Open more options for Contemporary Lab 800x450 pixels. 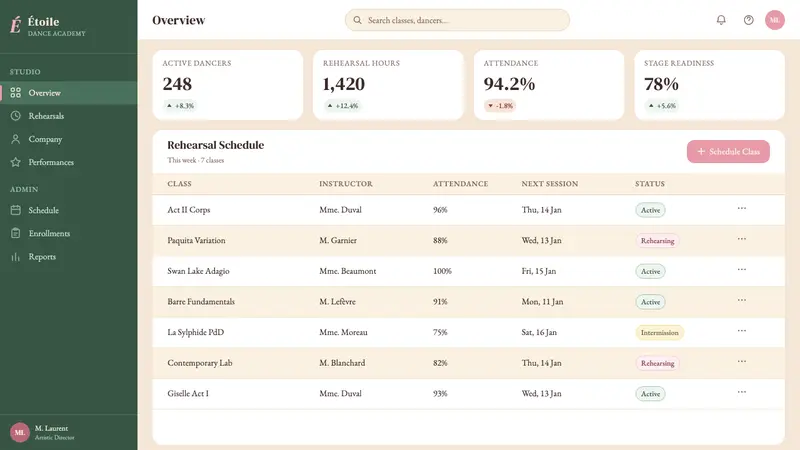[x=742, y=361]
